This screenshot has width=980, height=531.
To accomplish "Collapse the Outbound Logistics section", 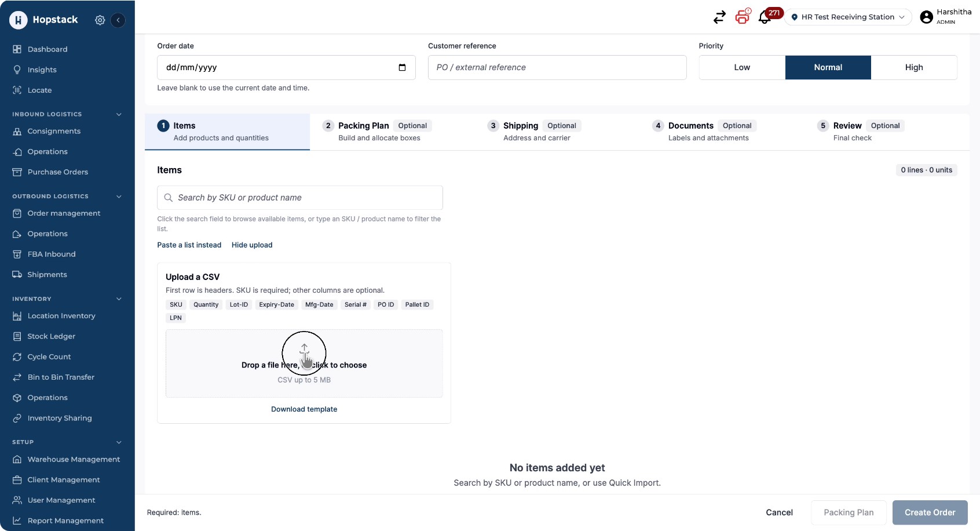I will (x=119, y=197).
